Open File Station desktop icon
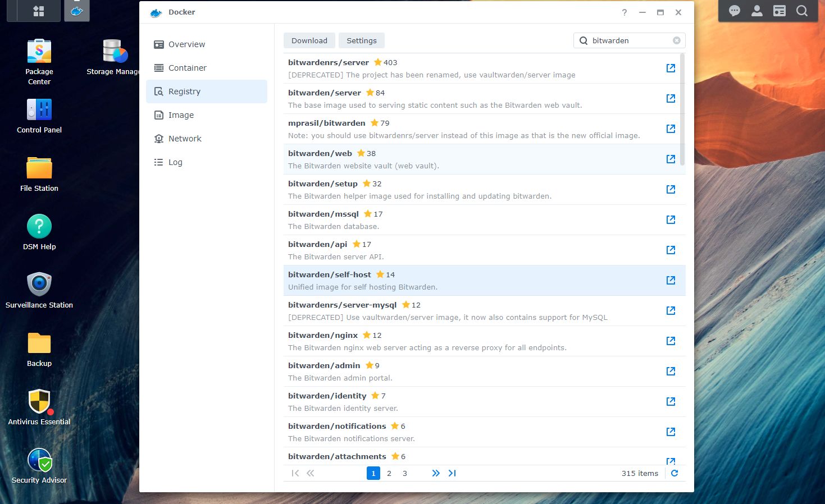The height and width of the screenshot is (504, 825). click(x=39, y=175)
